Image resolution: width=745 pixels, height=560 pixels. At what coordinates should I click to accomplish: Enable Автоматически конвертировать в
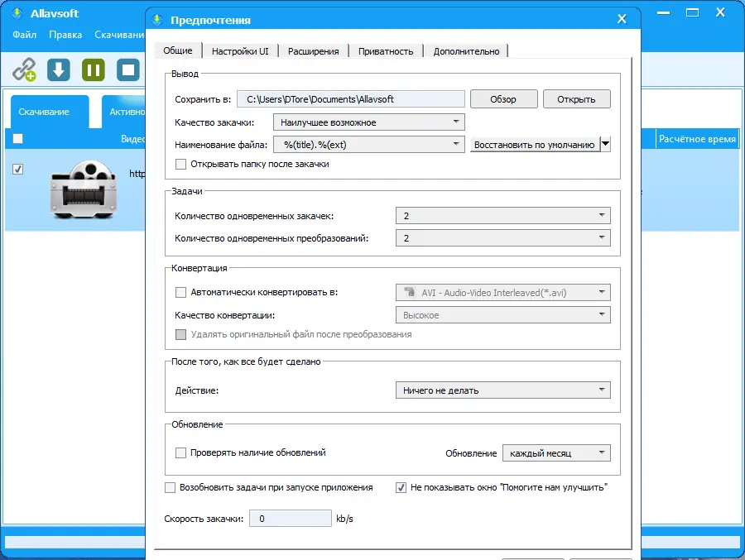click(180, 292)
